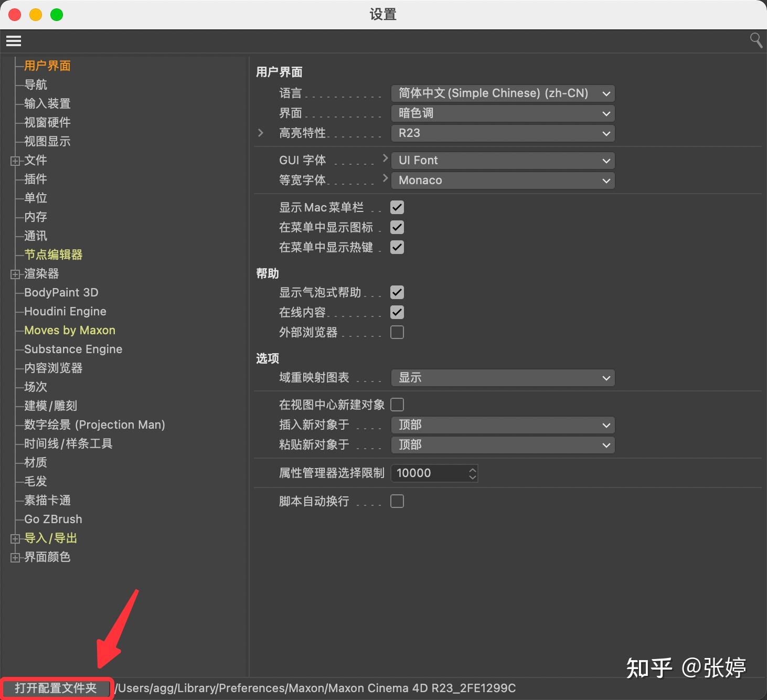Enable 脚本自动换行

(397, 501)
